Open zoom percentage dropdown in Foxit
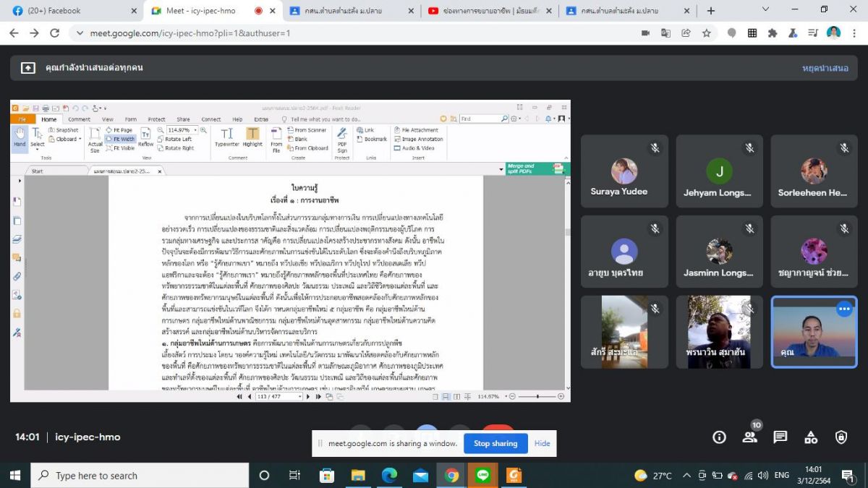The image size is (868, 488). pos(195,130)
